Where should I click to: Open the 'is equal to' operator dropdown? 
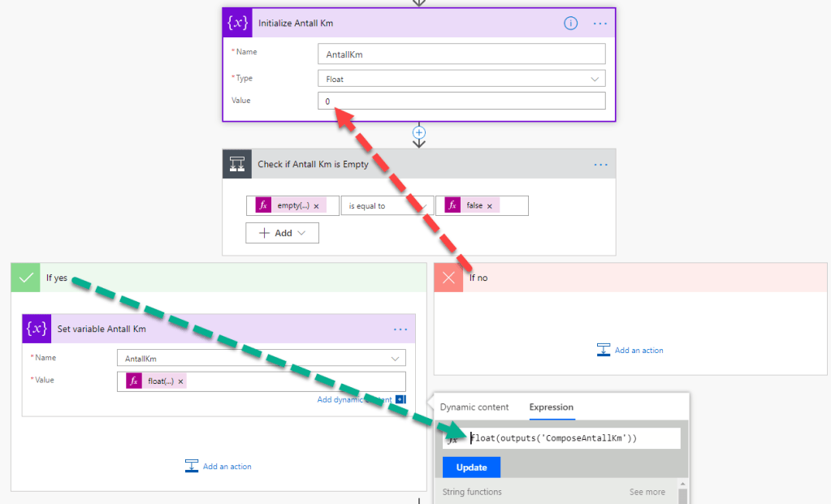pyautogui.click(x=385, y=206)
